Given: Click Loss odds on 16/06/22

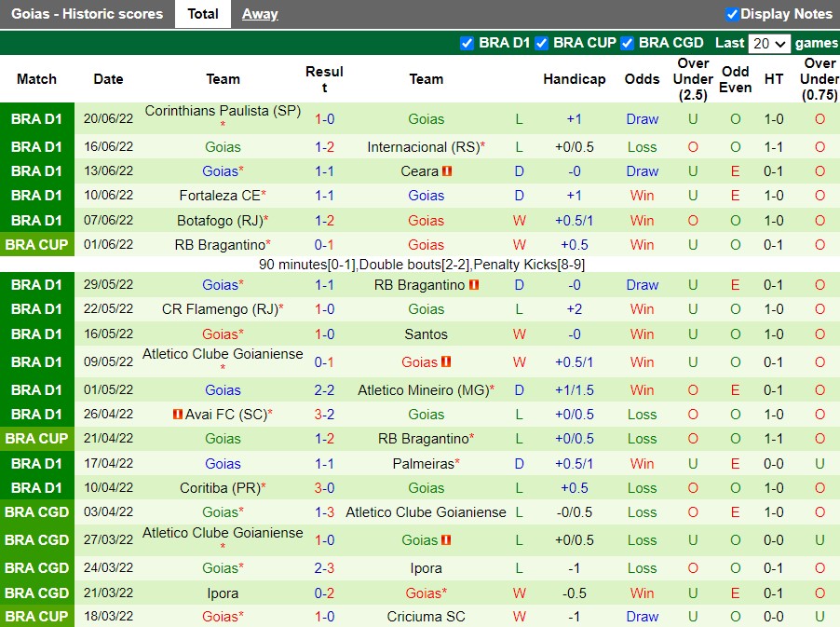Looking at the screenshot, I should (642, 147).
